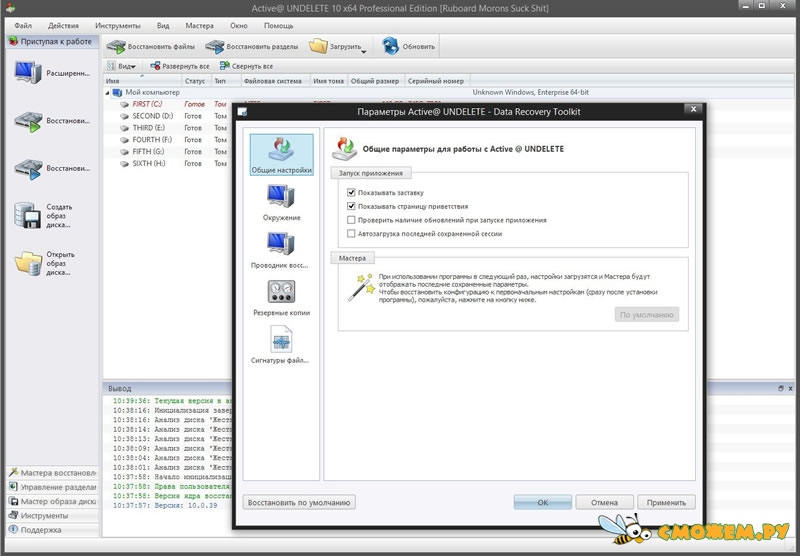Click the Применить button
The image size is (800, 556).
(x=666, y=502)
